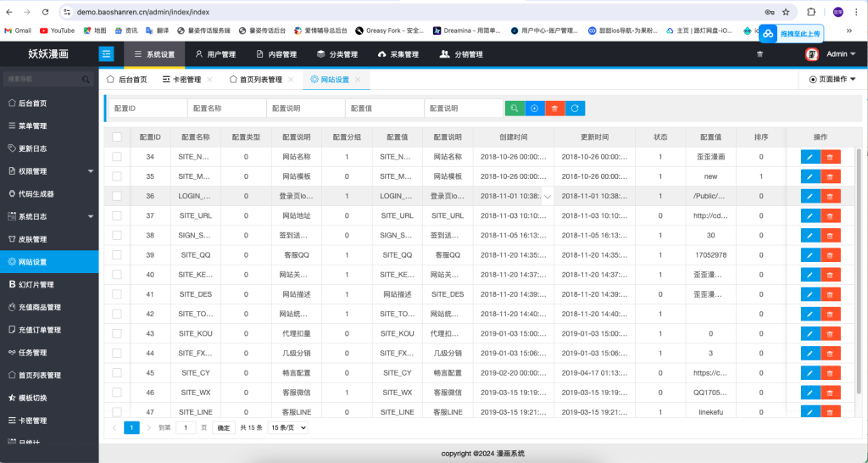Click the 确定 pagination button
Screen dimensions: 868x463
[x=224, y=427]
